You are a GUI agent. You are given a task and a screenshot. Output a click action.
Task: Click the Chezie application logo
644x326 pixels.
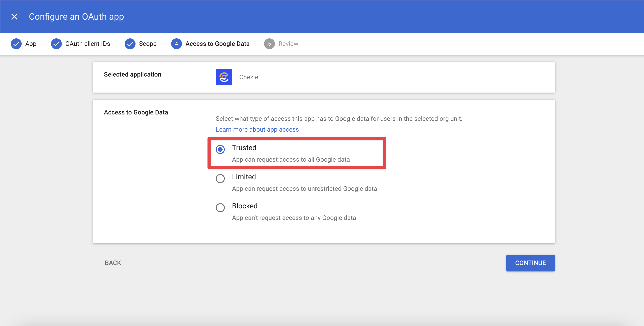[224, 77]
